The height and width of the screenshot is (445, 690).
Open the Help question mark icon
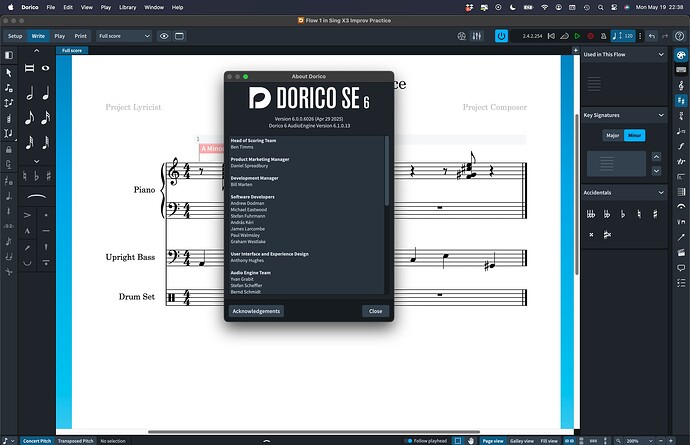coord(679,36)
